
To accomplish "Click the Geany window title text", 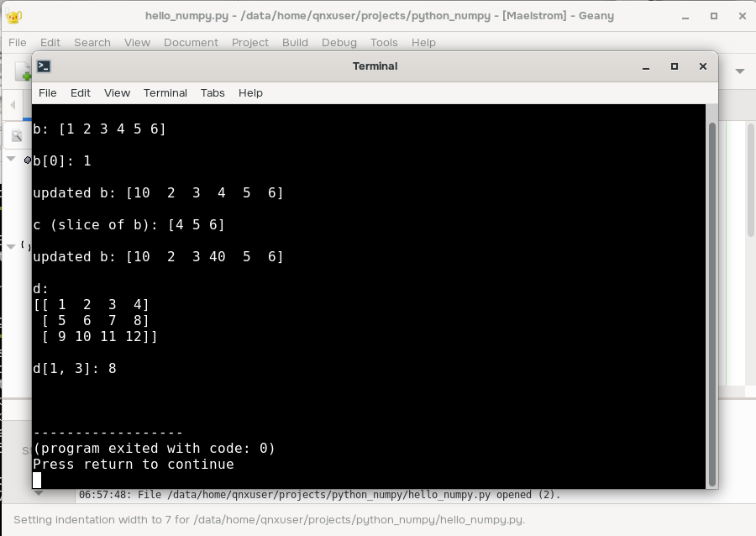I will pos(380,16).
